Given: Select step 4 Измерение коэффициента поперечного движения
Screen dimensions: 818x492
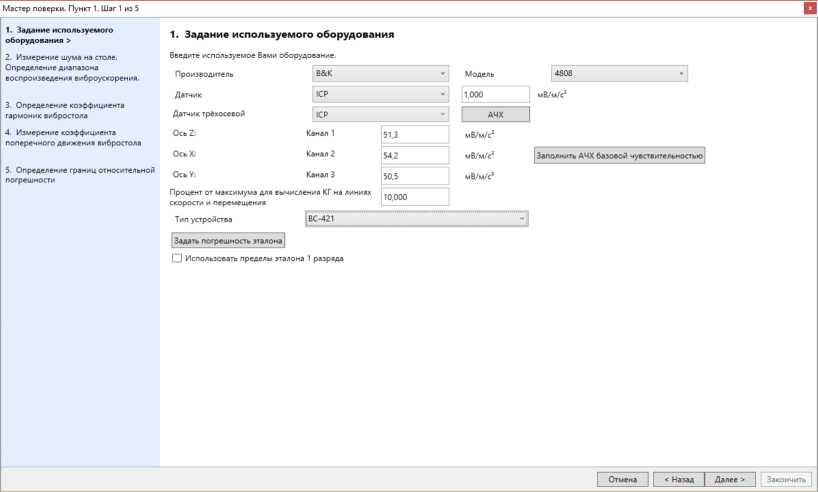Looking at the screenshot, I should click(x=73, y=137).
